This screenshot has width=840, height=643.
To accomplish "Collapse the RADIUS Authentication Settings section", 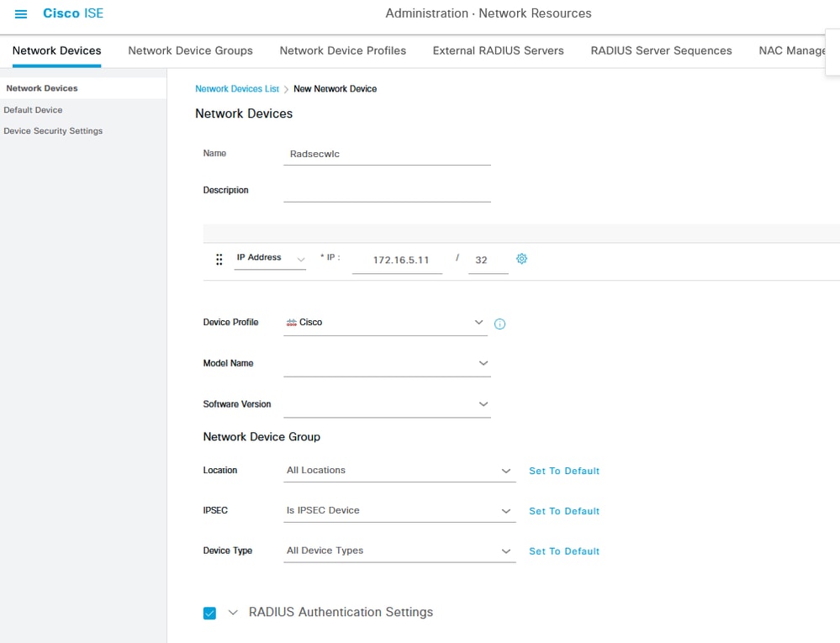I will tap(233, 612).
